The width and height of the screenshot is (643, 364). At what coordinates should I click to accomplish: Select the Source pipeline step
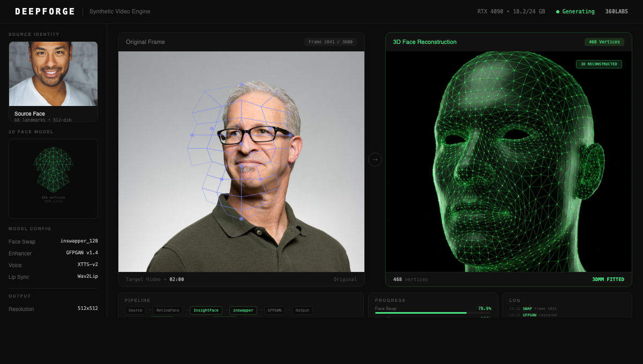tap(136, 310)
